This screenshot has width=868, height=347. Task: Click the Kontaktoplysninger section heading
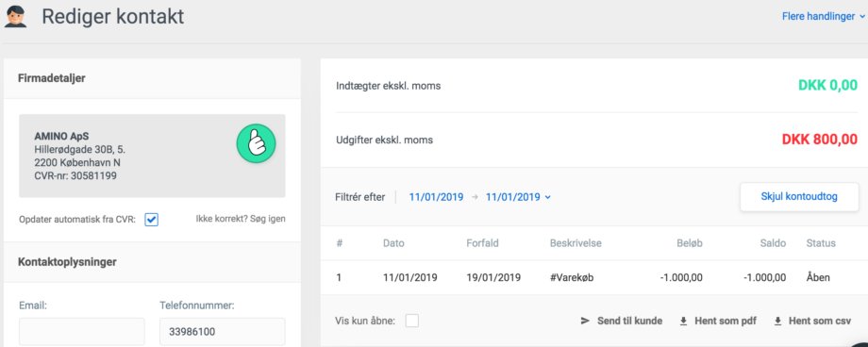coord(68,262)
